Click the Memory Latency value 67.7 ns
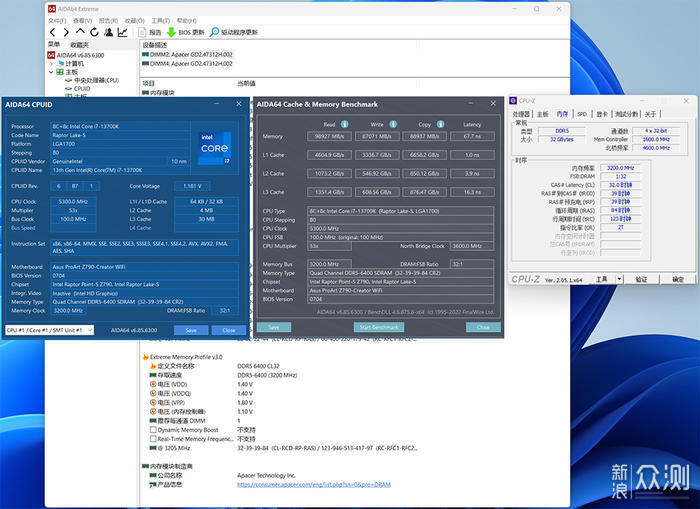 (x=472, y=136)
